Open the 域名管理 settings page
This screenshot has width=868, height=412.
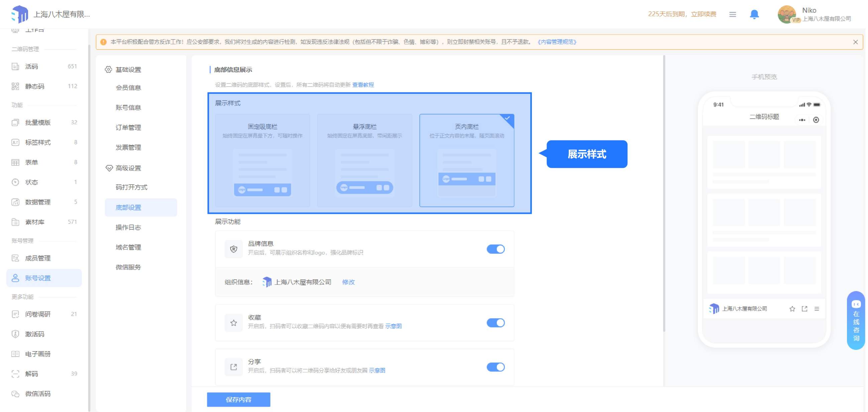[128, 247]
